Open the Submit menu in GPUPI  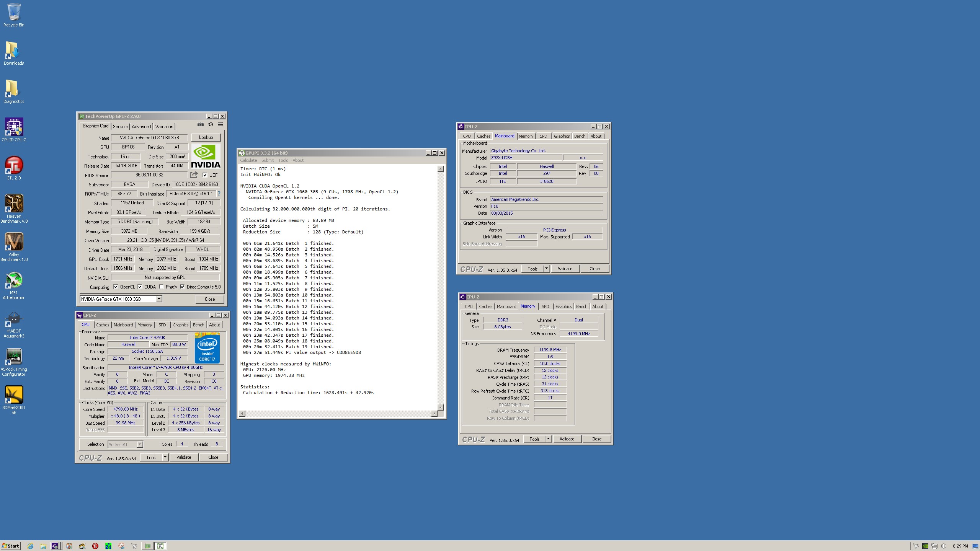coord(268,160)
